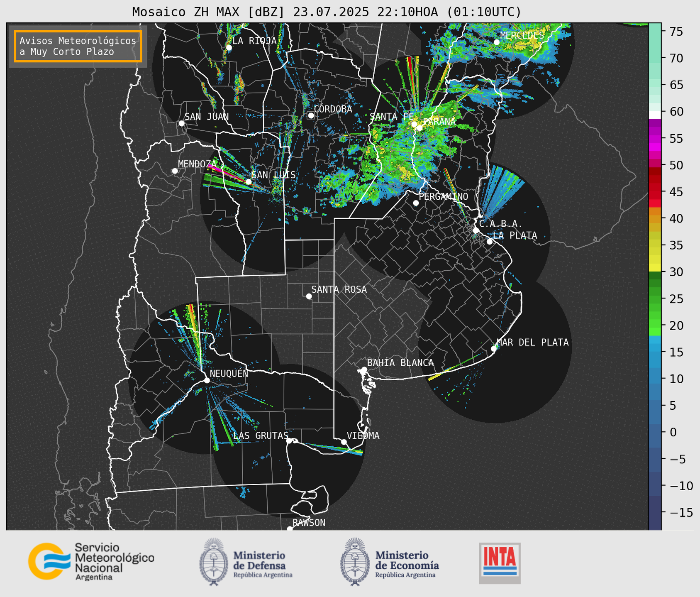Screen dimensions: 700x597
Task: Click the PARANÁ label
Action: coord(439,122)
